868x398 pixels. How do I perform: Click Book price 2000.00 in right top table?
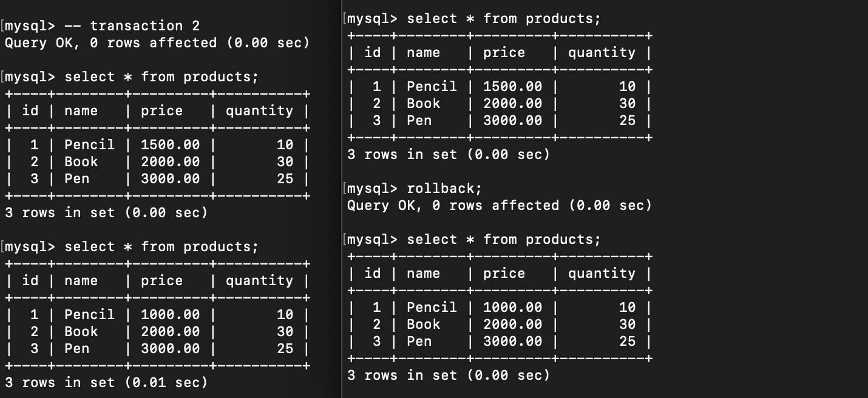point(512,103)
